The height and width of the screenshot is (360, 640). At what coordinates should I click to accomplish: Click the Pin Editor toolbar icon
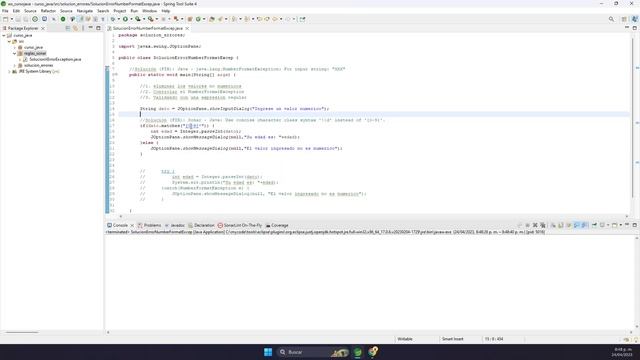pos(302,19)
